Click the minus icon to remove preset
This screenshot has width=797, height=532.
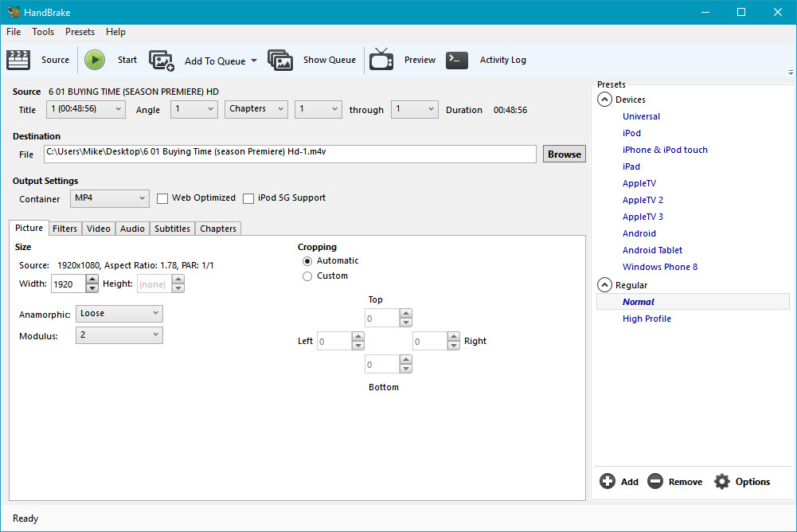coord(655,481)
